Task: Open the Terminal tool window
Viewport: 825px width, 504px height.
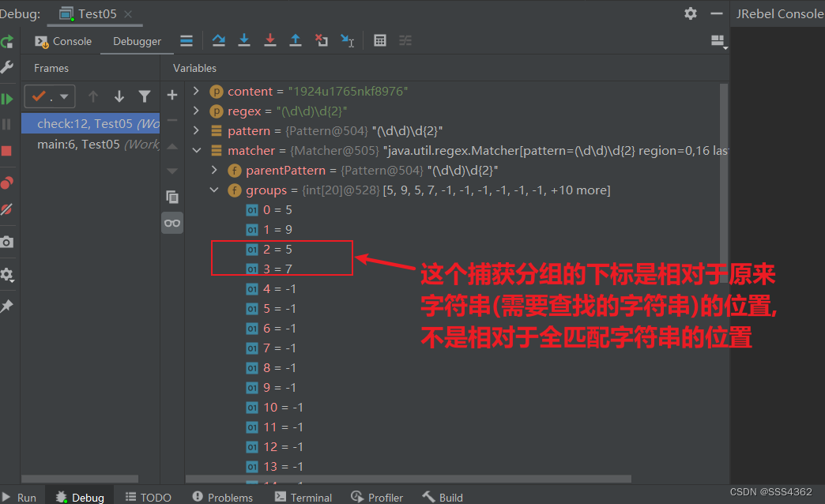Action: 303,498
